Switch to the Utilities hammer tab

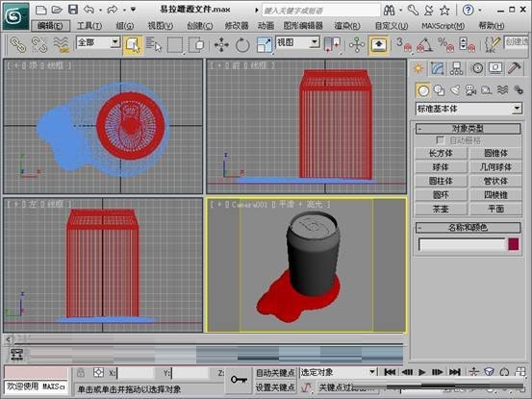(515, 69)
